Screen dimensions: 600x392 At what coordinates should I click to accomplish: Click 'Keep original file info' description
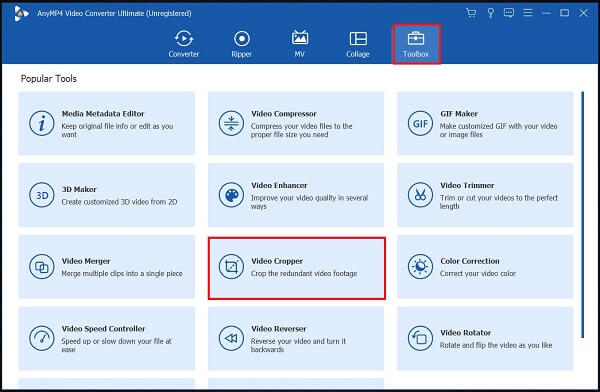pyautogui.click(x=117, y=130)
